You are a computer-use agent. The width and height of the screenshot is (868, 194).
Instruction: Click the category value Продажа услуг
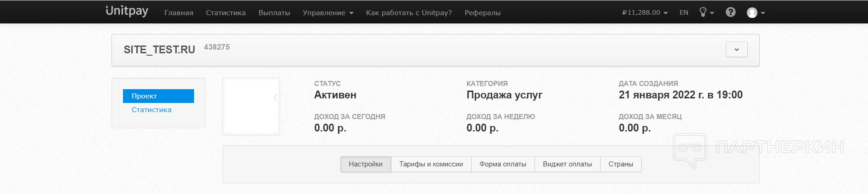504,95
